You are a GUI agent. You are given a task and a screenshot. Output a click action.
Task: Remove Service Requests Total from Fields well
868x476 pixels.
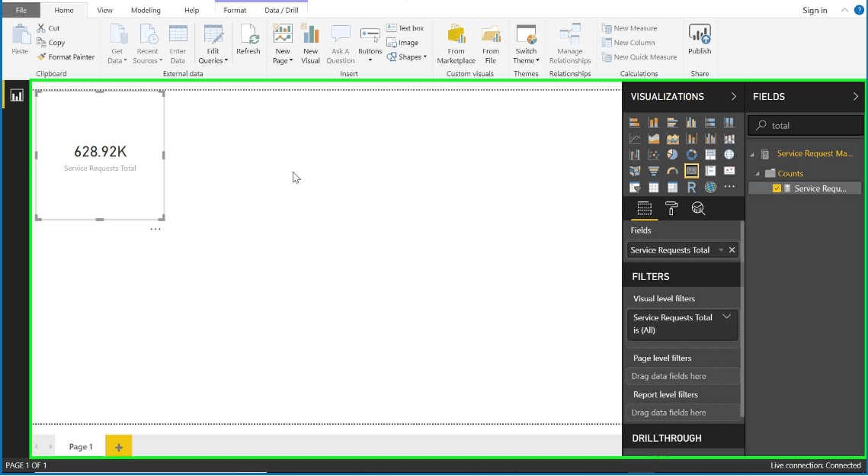[732, 250]
